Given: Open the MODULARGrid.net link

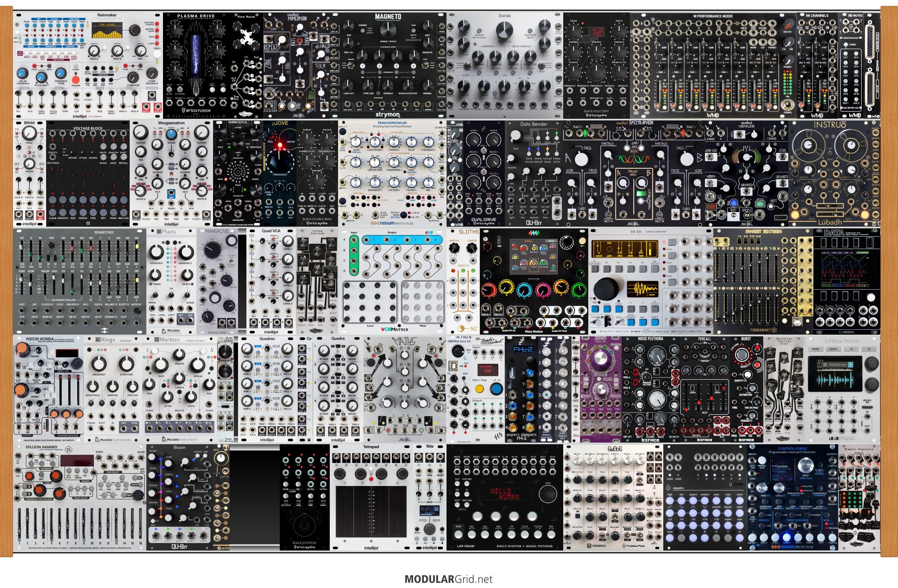Looking at the screenshot, I should (449, 579).
